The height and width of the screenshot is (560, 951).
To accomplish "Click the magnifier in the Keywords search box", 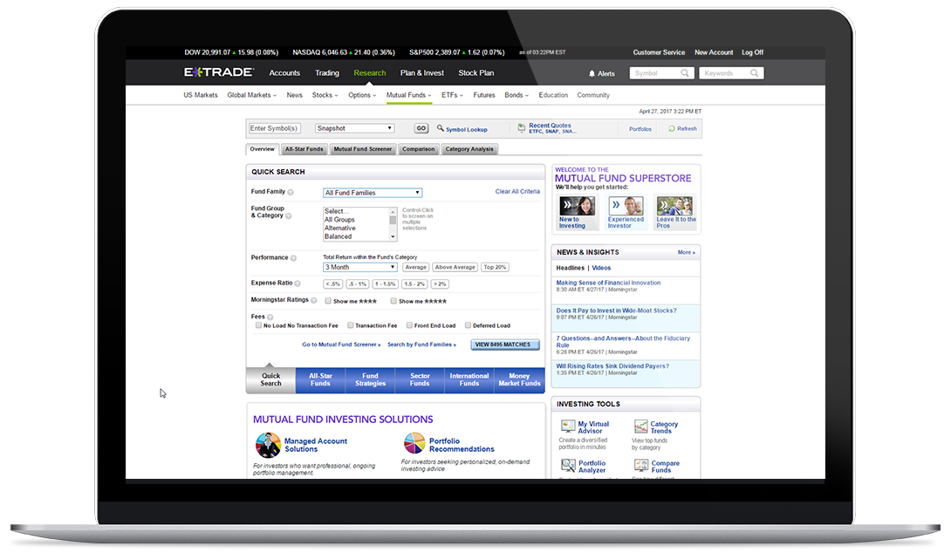I will click(755, 72).
